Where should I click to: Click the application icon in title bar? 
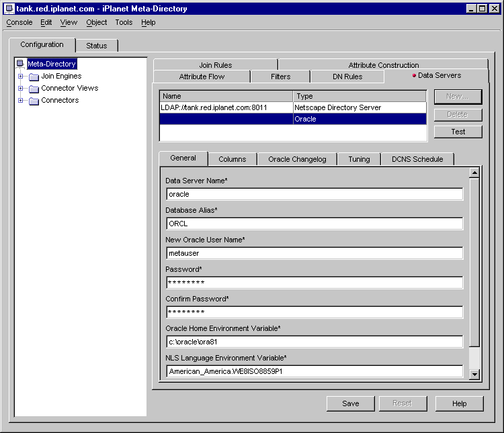coord(9,9)
